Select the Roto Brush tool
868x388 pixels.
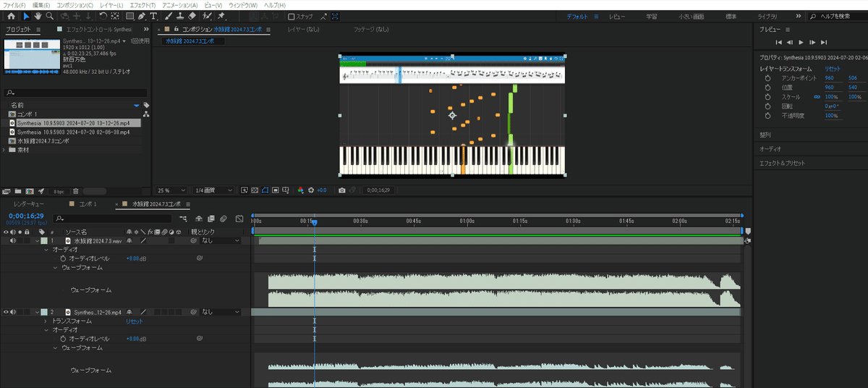(x=208, y=15)
